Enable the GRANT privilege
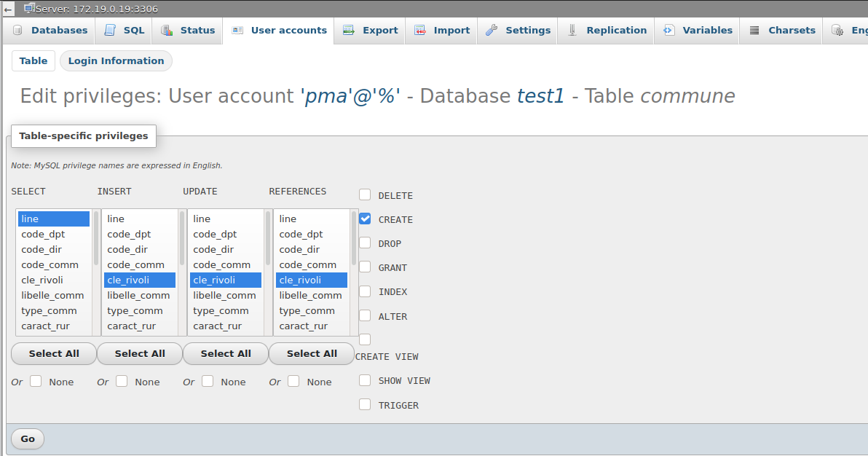 (x=364, y=266)
